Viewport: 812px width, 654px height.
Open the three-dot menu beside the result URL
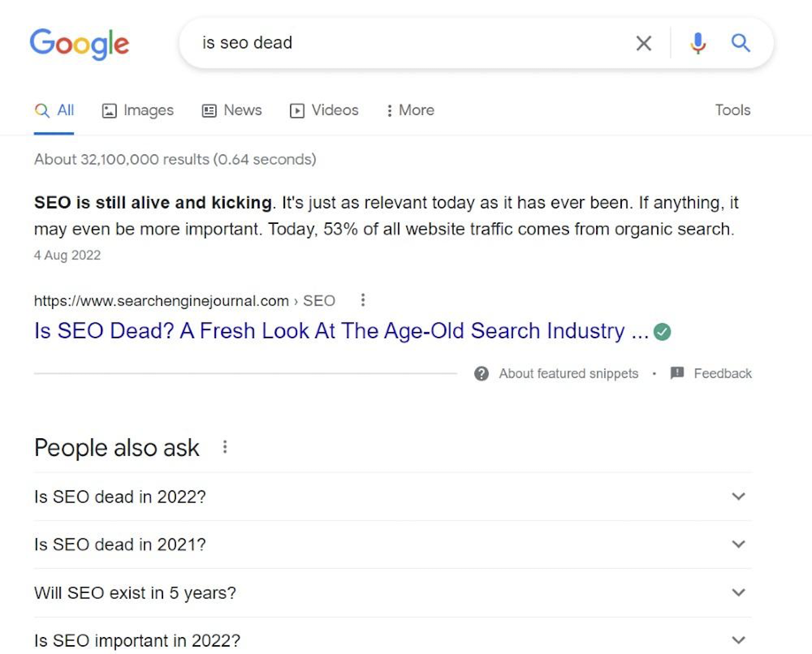363,300
